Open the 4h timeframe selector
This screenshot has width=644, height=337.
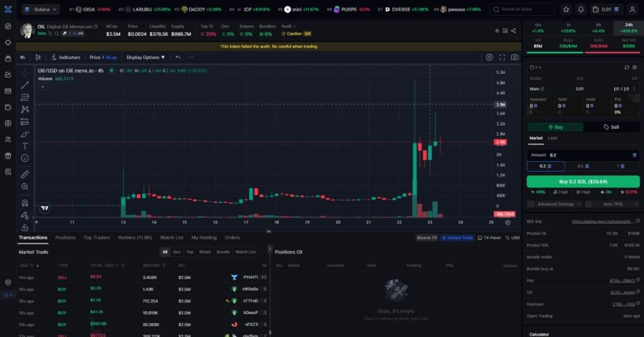pos(23,57)
